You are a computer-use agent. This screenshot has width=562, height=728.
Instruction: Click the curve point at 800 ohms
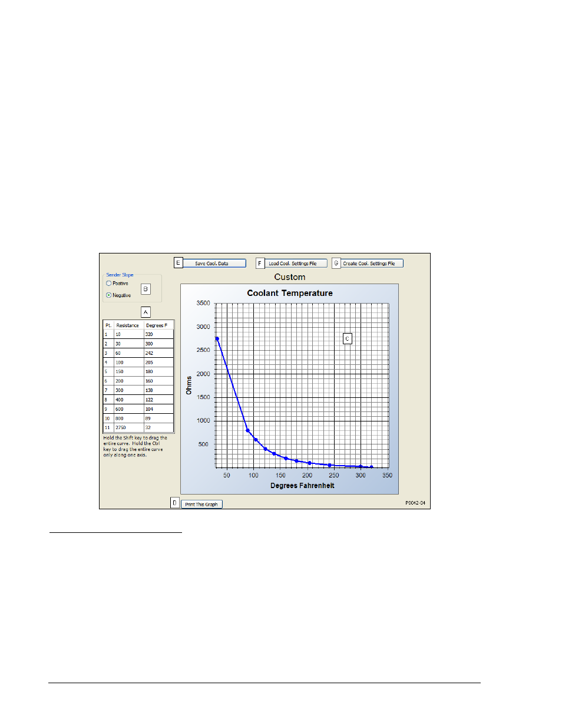point(248,430)
